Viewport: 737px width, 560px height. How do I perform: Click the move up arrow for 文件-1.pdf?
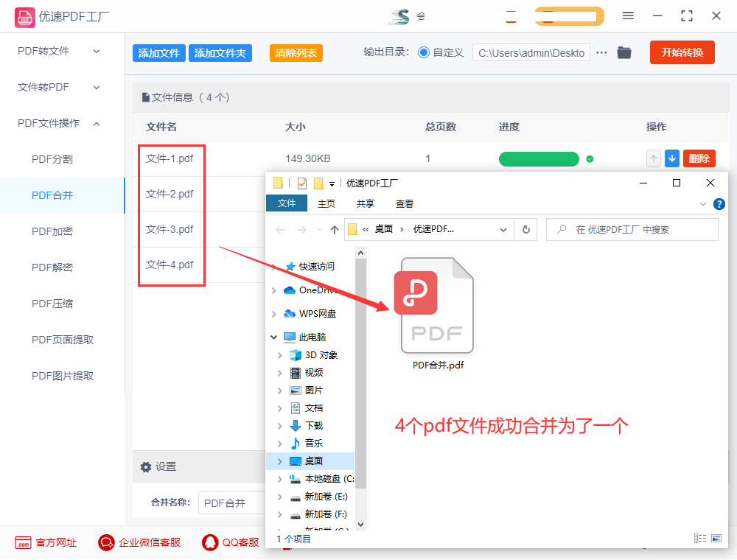pos(654,159)
